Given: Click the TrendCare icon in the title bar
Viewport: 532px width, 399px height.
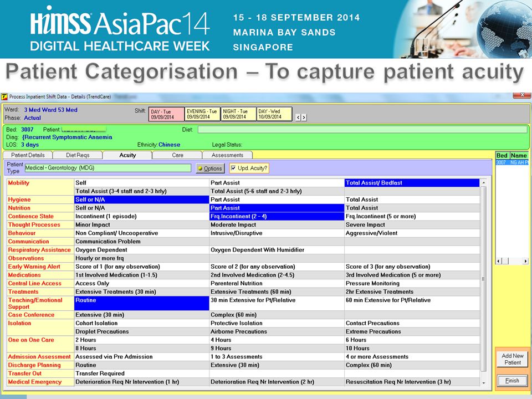Looking at the screenshot, I should [x=4, y=97].
